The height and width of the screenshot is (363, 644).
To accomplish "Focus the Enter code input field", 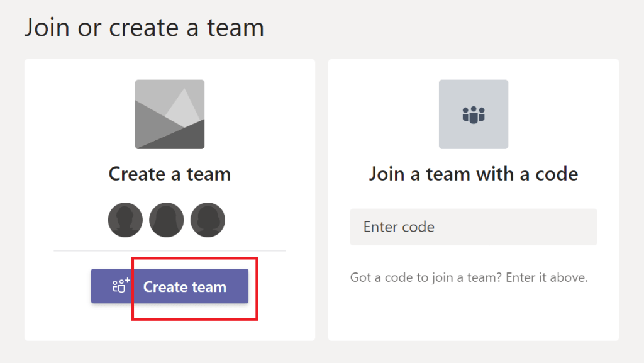I will click(473, 226).
